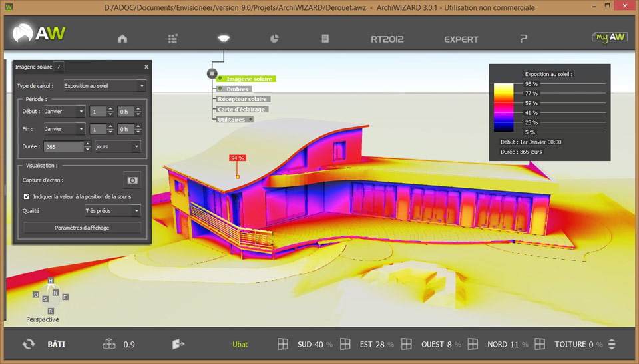Expand the Utilitaires plus sign in tree
Screen dimensions: 639x364
pyautogui.click(x=251, y=119)
